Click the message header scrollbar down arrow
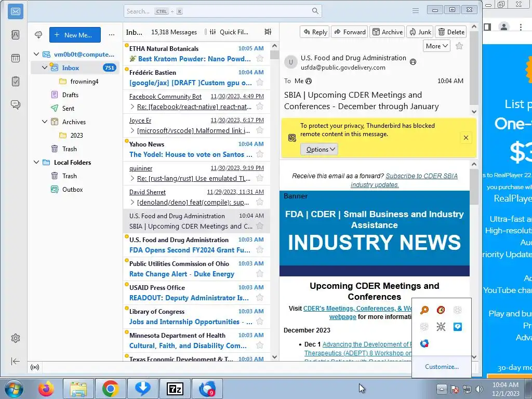 (474, 112)
